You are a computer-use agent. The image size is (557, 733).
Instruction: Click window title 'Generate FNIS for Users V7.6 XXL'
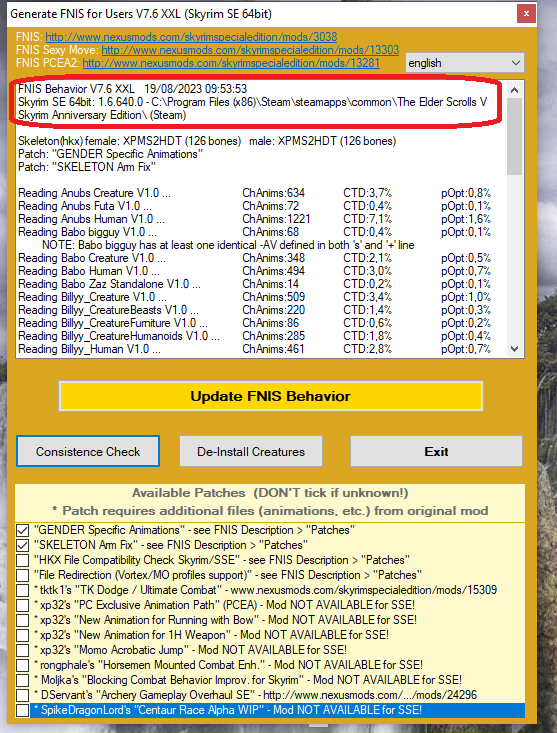(x=141, y=14)
